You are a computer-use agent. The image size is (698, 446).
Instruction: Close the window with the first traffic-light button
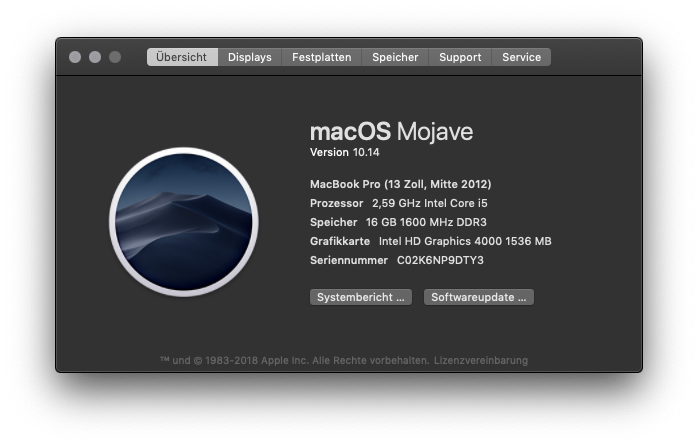(x=75, y=57)
